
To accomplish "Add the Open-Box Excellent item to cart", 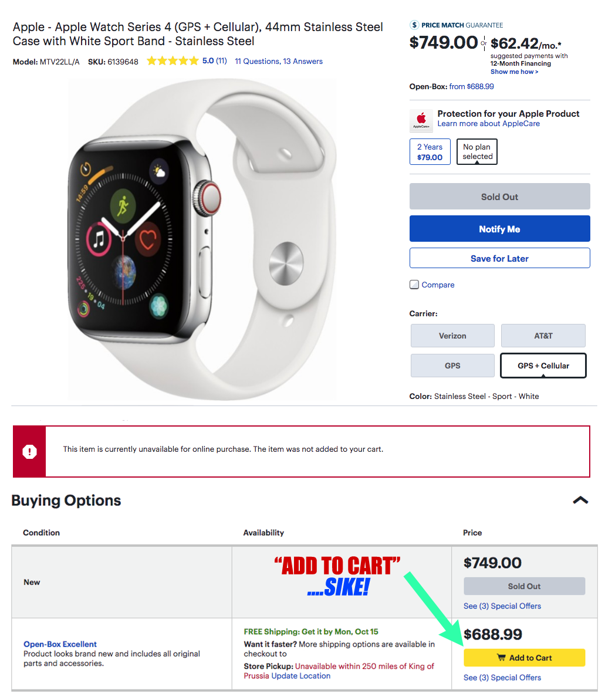I will tap(524, 658).
